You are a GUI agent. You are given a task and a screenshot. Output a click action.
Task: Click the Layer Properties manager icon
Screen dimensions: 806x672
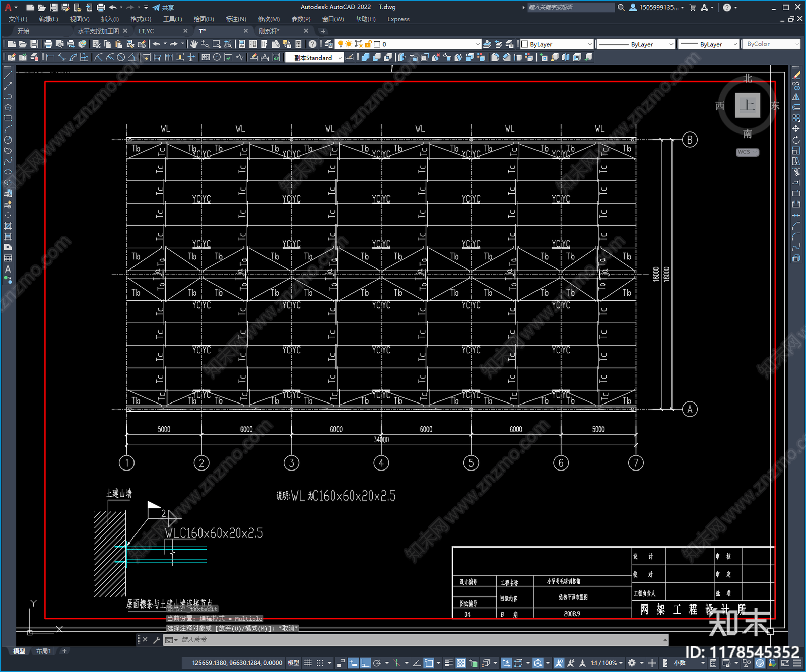coord(328,44)
